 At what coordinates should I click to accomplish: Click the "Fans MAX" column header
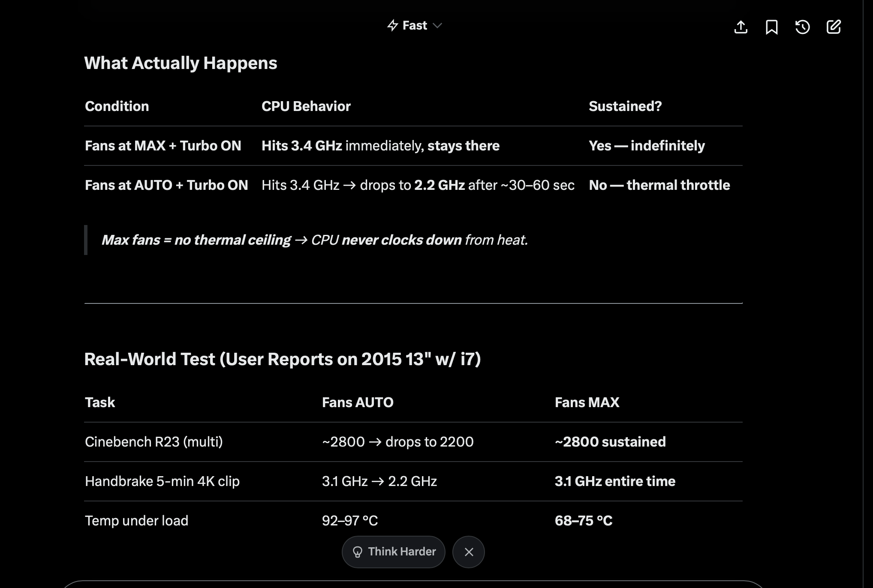pyautogui.click(x=587, y=402)
